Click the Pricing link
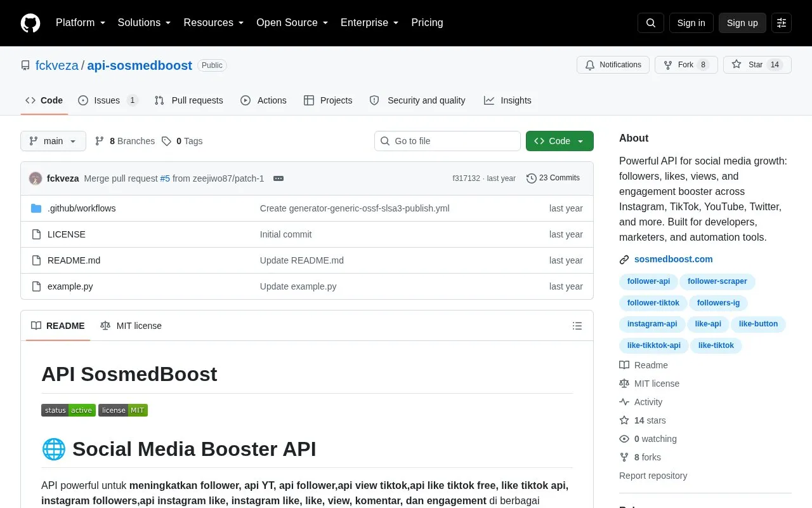 [x=427, y=23]
